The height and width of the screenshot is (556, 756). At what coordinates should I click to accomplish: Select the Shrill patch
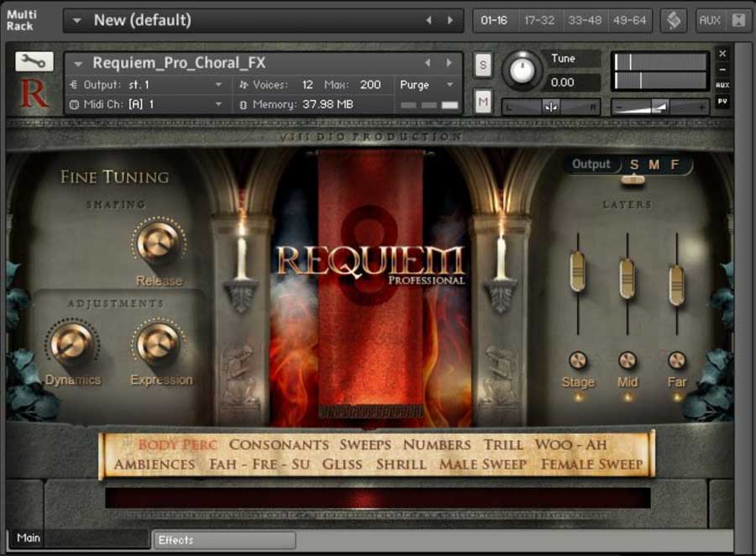402,464
